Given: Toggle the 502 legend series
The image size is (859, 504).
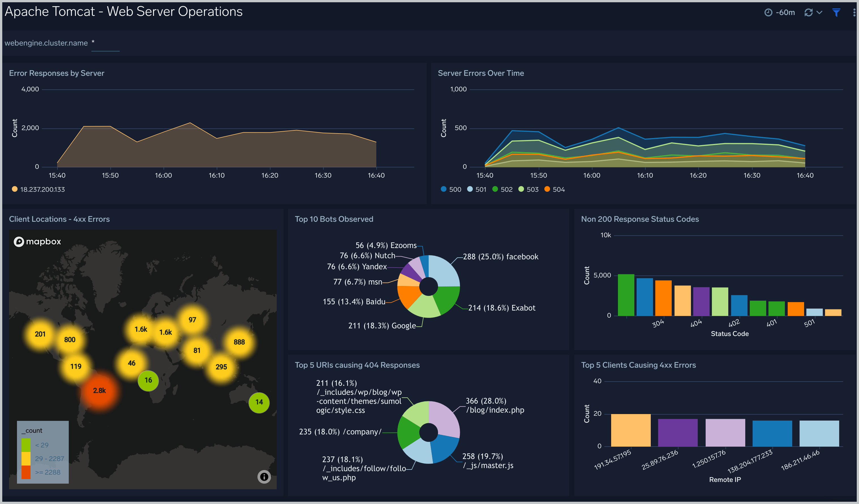Looking at the screenshot, I should pyautogui.click(x=502, y=189).
